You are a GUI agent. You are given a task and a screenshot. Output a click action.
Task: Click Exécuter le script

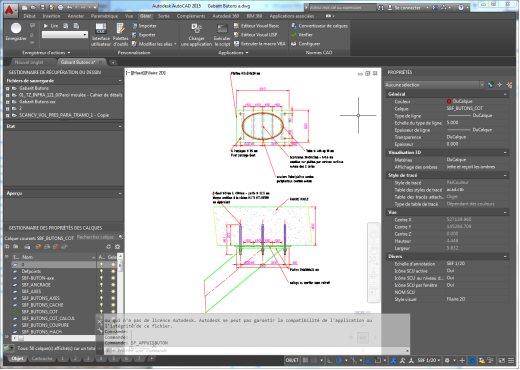coord(222,35)
